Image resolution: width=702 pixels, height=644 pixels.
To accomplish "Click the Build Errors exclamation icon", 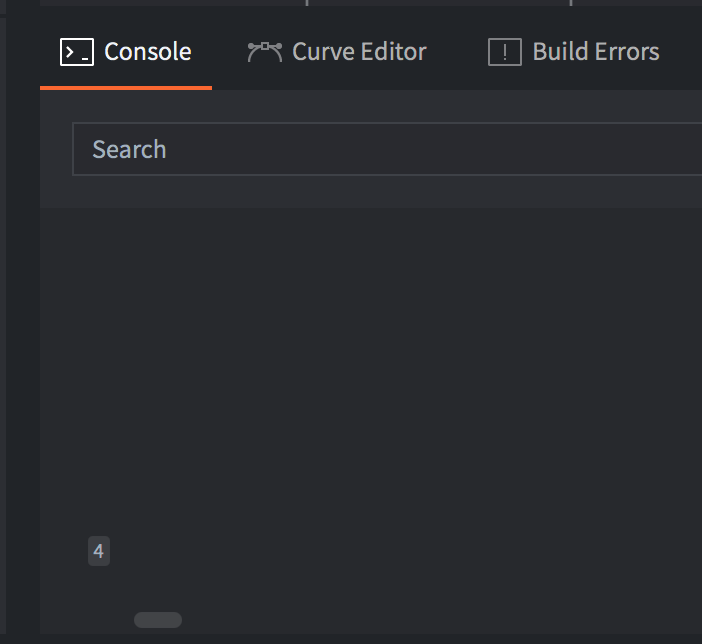I will coord(505,52).
